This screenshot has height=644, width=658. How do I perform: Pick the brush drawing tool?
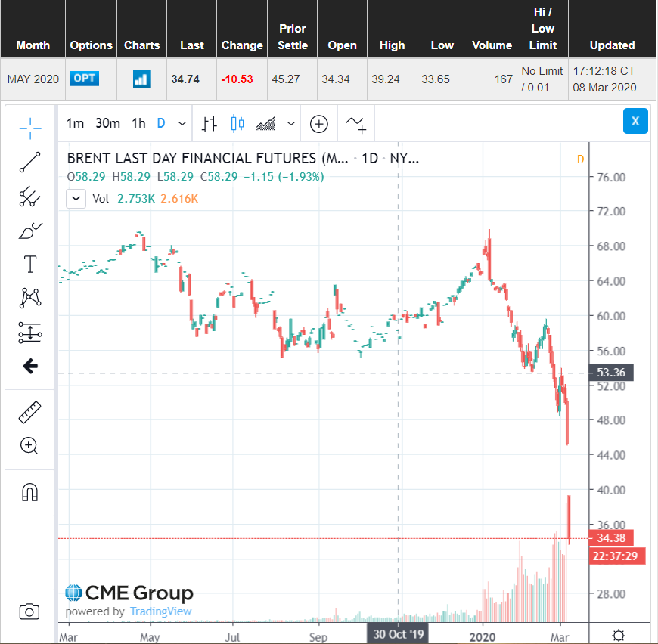(30, 230)
